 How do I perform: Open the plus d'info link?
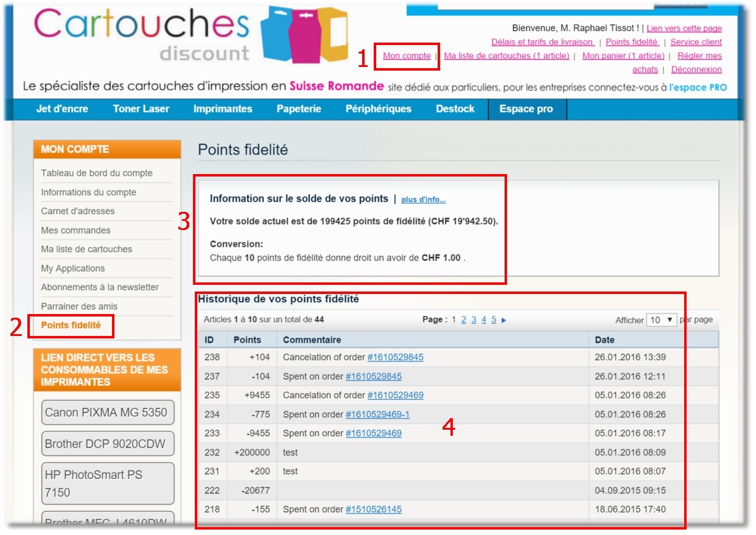tap(423, 200)
